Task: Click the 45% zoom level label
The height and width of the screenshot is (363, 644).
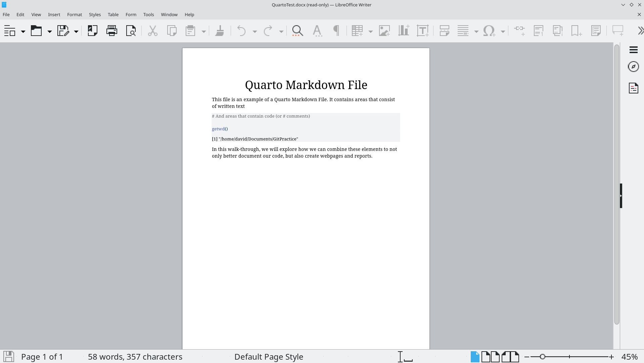Action: coord(629,357)
